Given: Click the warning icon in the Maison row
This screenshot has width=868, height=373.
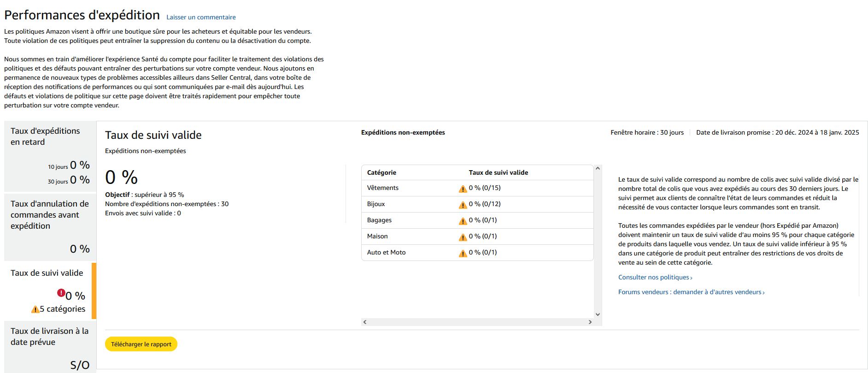Looking at the screenshot, I should (x=463, y=237).
